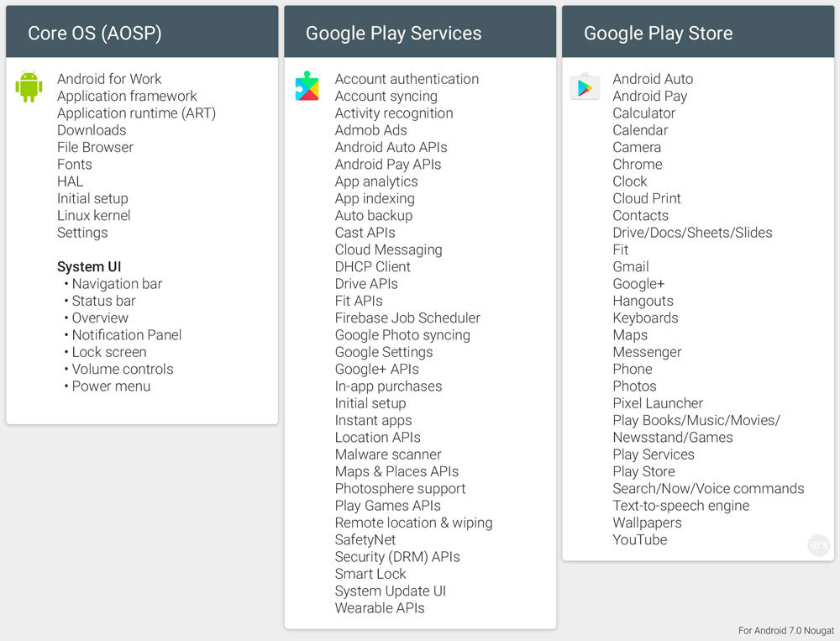Click the Google Play Store triangle icon
This screenshot has width=840, height=641.
coord(585,87)
